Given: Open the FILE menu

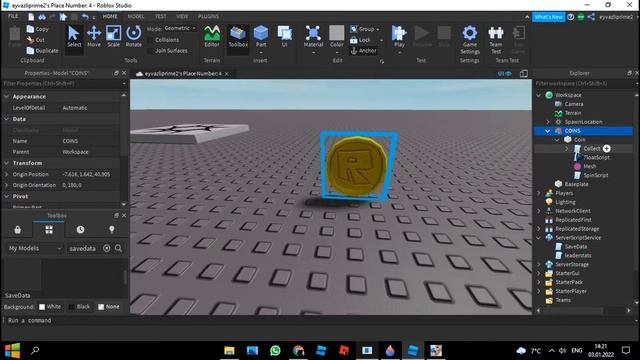Looking at the screenshot, I should 13,16.
